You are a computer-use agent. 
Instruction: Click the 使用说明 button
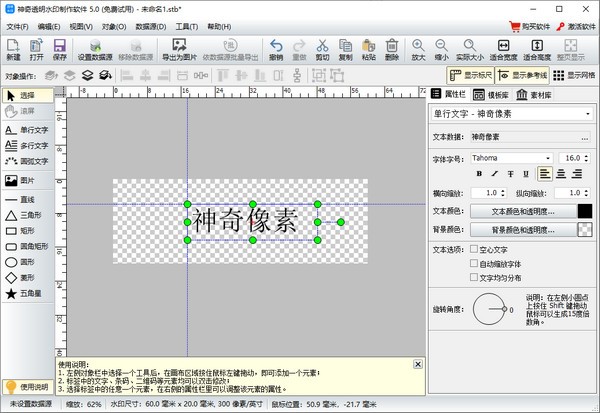coord(27,386)
